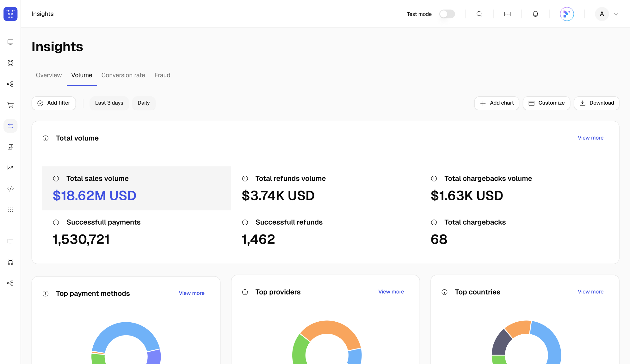This screenshot has width=630, height=364.
Task: Click the keyboard icon in top bar
Action: pos(507,14)
